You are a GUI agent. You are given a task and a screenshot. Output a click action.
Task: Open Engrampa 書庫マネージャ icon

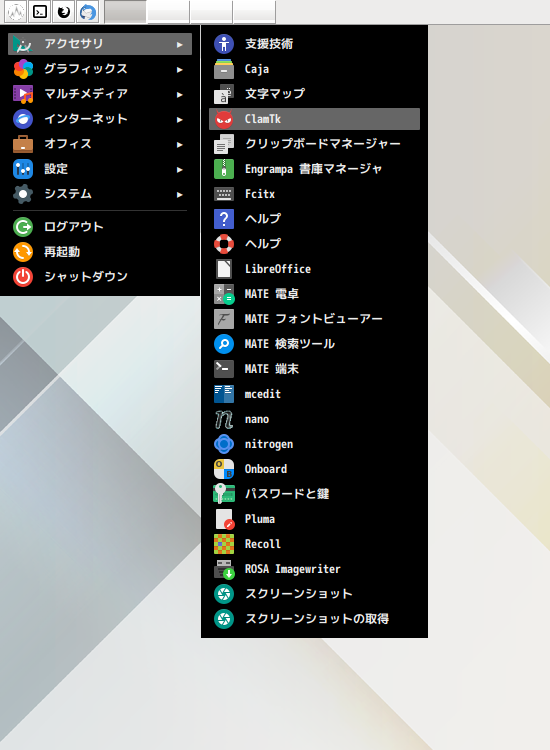click(x=224, y=169)
